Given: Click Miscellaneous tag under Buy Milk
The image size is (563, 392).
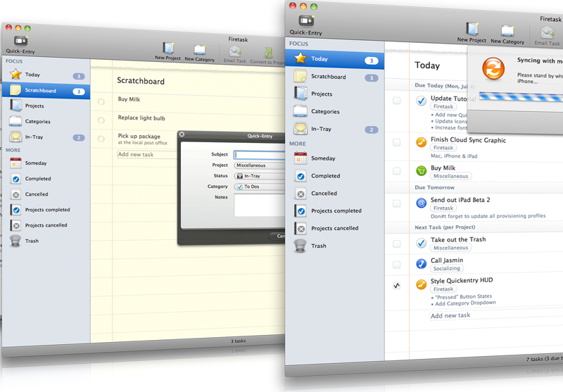Looking at the screenshot, I should tap(450, 176).
